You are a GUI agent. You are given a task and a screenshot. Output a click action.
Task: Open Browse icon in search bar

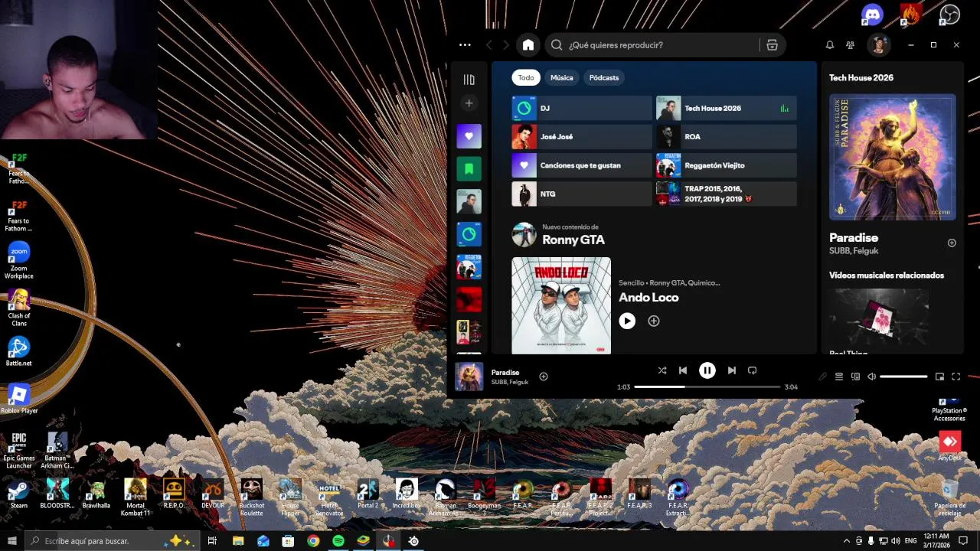(772, 45)
